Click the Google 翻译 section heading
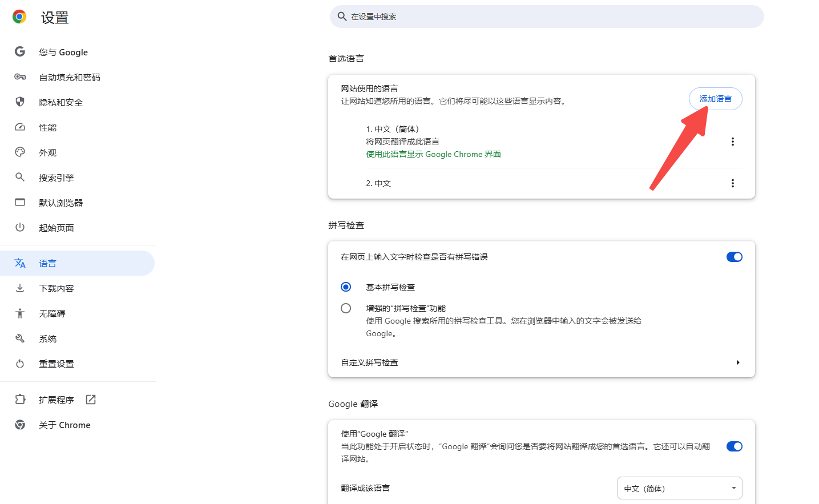This screenshot has height=504, width=819. [353, 404]
